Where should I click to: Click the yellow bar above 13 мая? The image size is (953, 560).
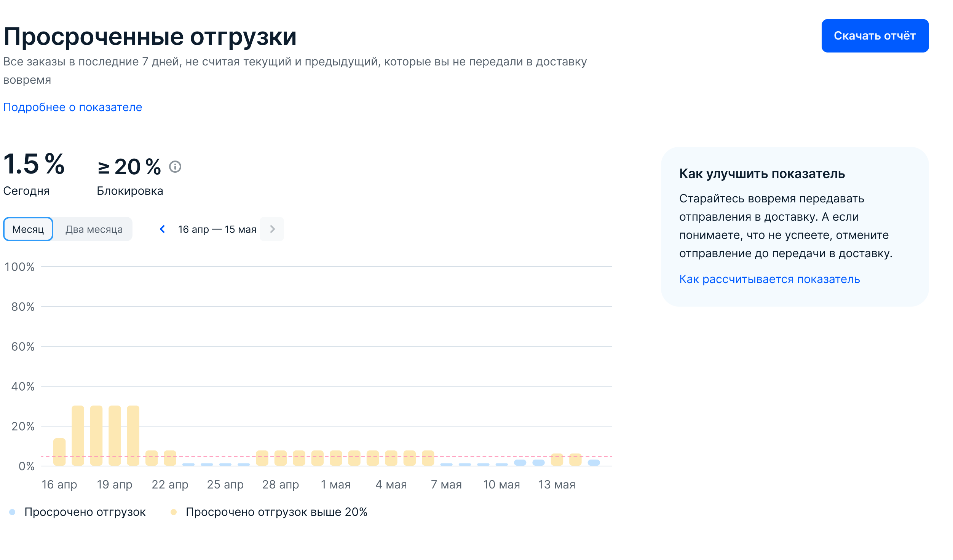click(557, 459)
